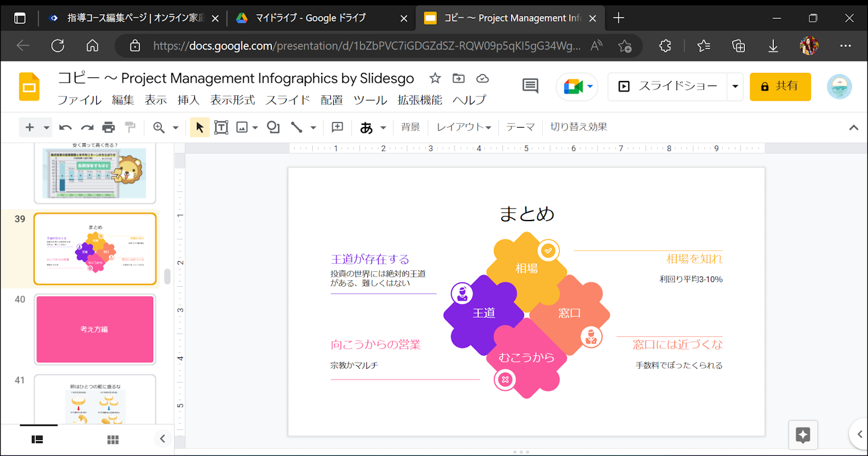Click the undo arrow in toolbar
Viewport: 868px width, 456px height.
tap(65, 127)
